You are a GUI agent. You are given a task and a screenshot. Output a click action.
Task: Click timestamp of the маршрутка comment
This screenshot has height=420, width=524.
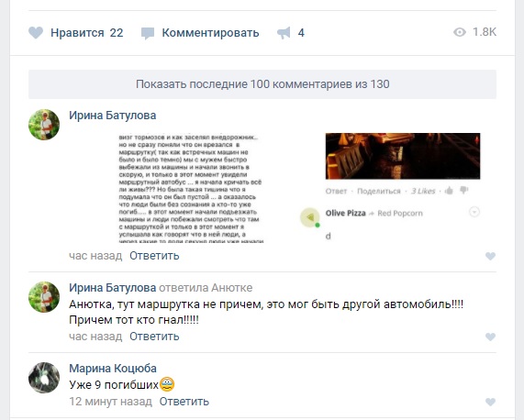coord(95,337)
